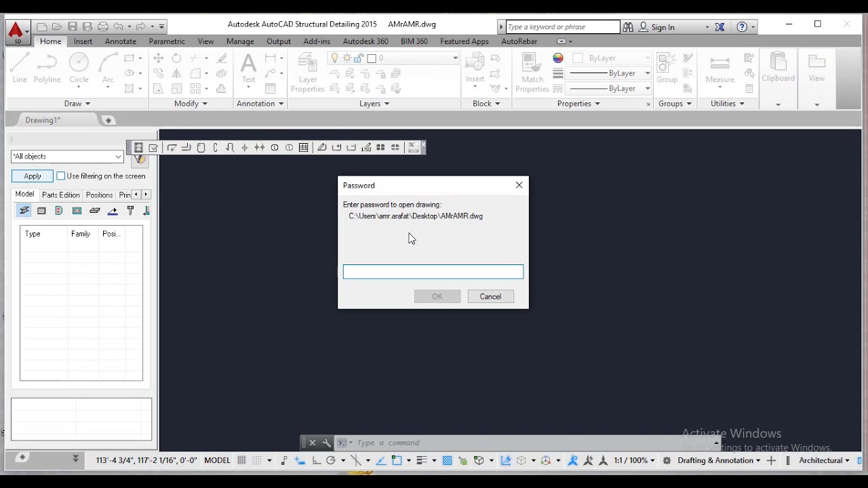Select the Arc tool

(x=108, y=68)
